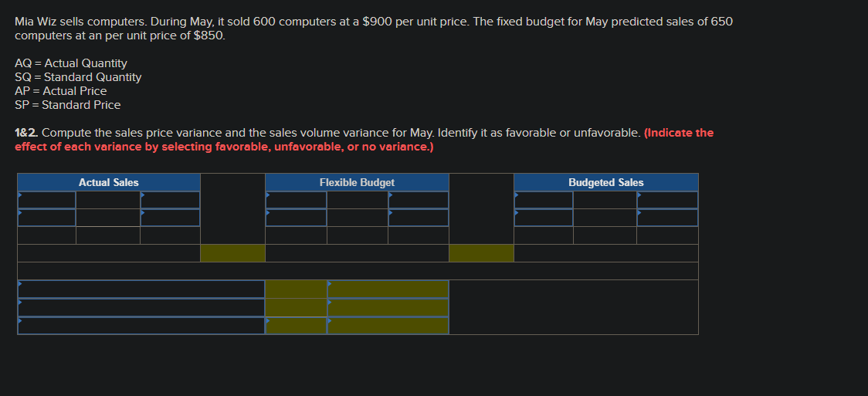Open first-row left dropdown under Budgeted Sales
The height and width of the screenshot is (396, 868).
tap(544, 200)
